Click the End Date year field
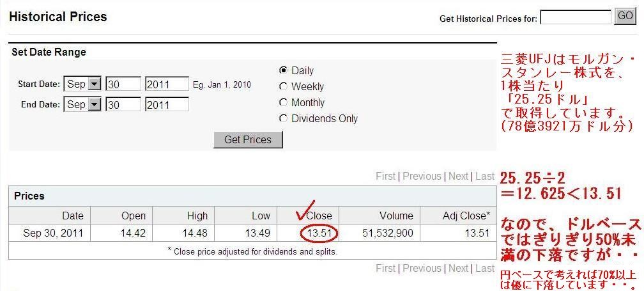The width and height of the screenshot is (644, 291). click(x=167, y=104)
